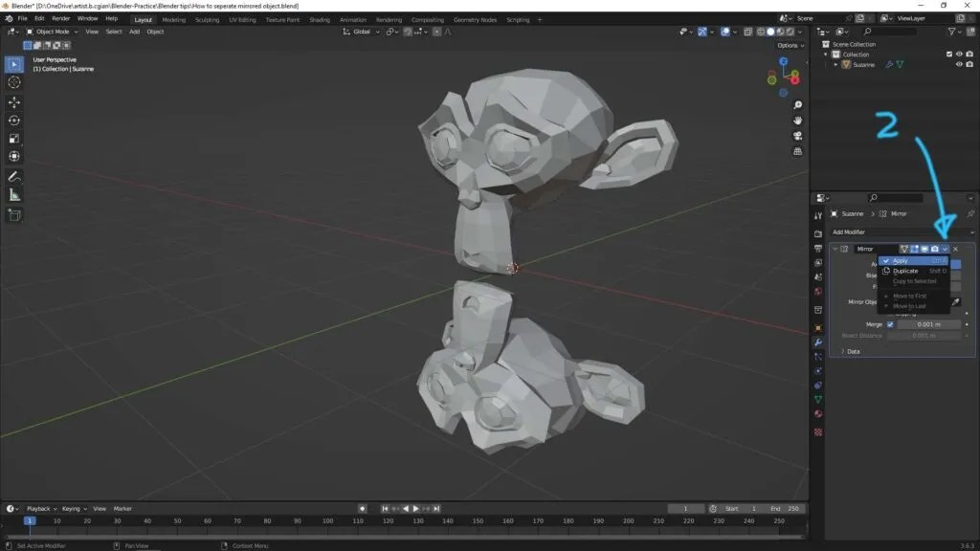This screenshot has height=551, width=980.
Task: Hide Suzanne using the eye toggle
Action: point(959,63)
